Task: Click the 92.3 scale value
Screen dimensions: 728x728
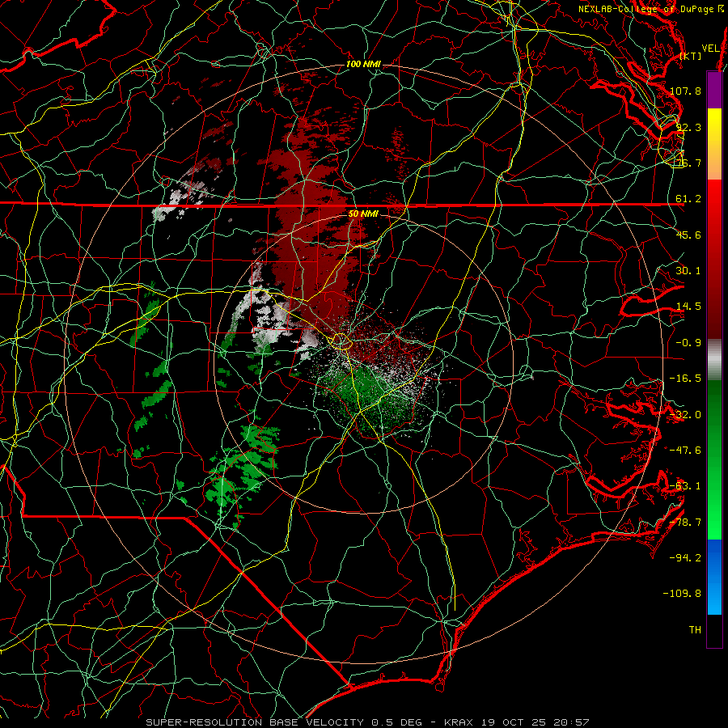Action: point(688,127)
